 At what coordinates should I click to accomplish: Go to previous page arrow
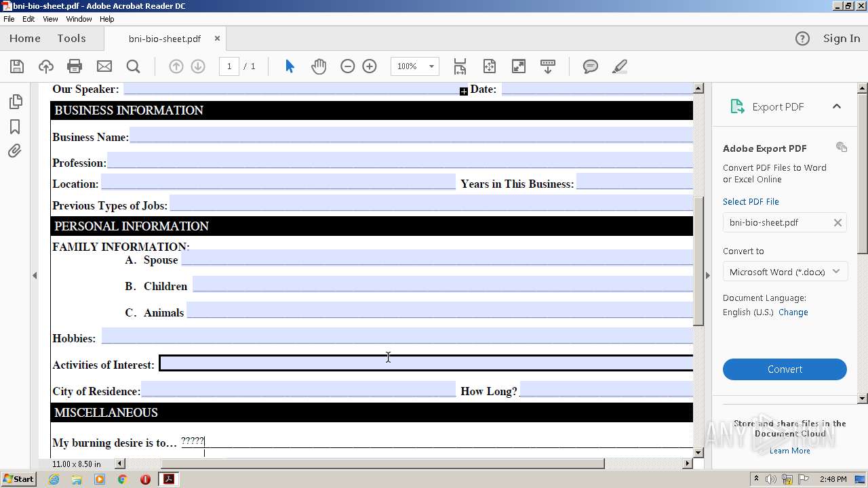pos(176,66)
